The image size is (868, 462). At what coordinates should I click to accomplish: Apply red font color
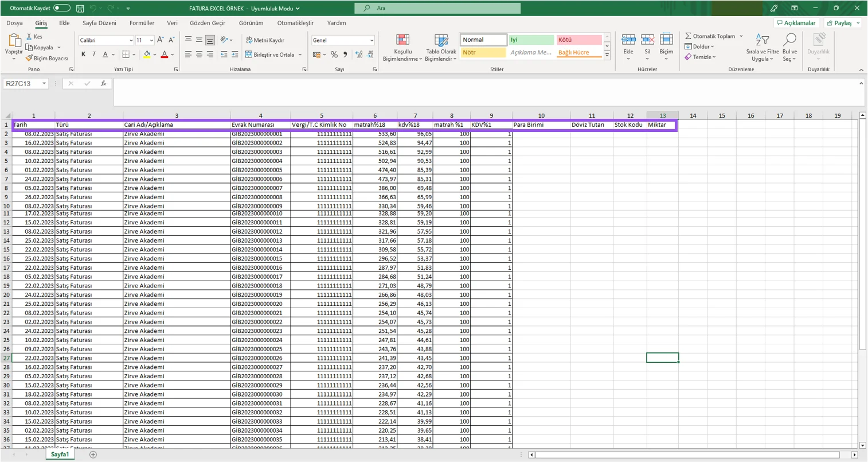pos(165,55)
